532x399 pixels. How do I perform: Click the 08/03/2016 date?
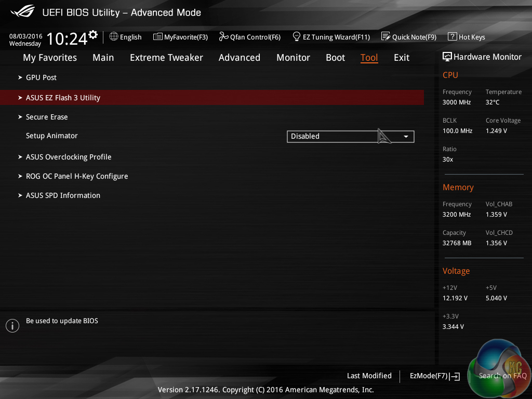26,36
